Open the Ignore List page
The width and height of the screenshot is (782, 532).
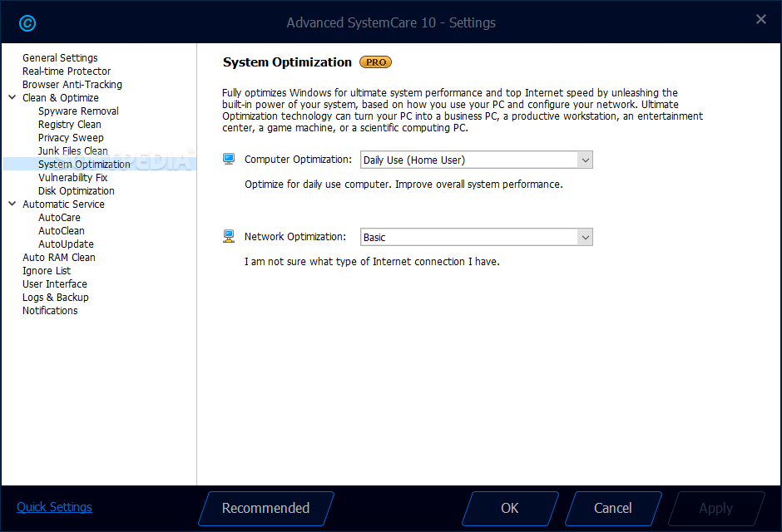pyautogui.click(x=47, y=270)
